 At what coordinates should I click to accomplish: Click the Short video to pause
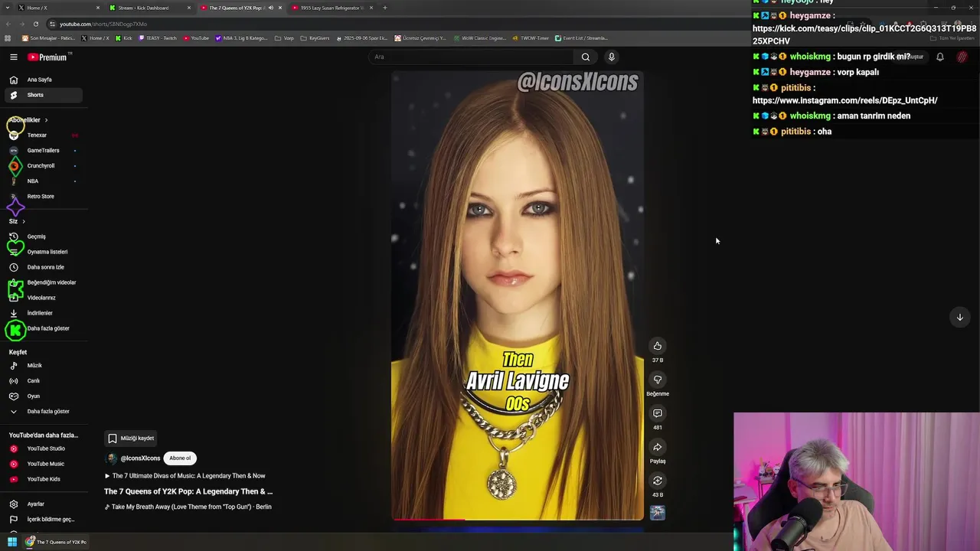click(518, 295)
